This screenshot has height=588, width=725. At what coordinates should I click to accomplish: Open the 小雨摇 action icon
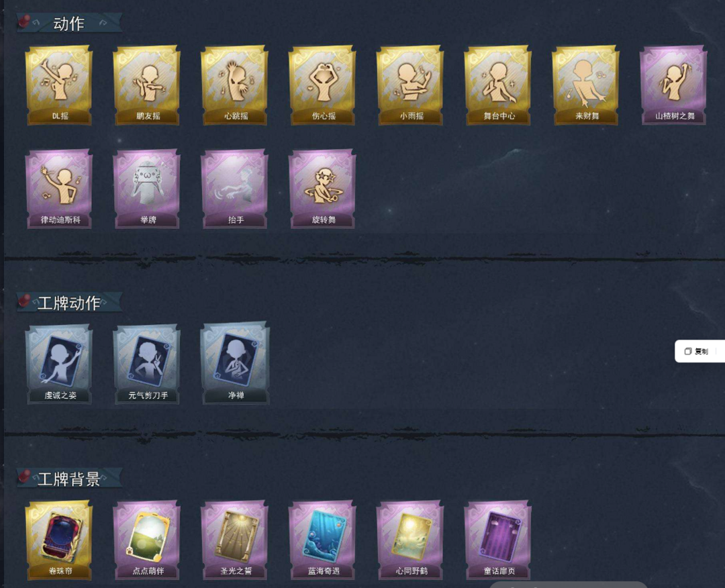411,85
